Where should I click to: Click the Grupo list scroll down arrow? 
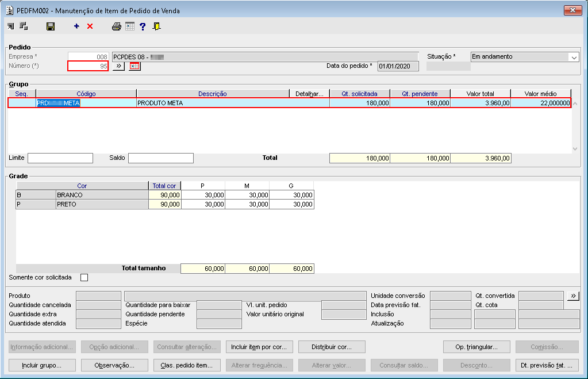pos(575,148)
